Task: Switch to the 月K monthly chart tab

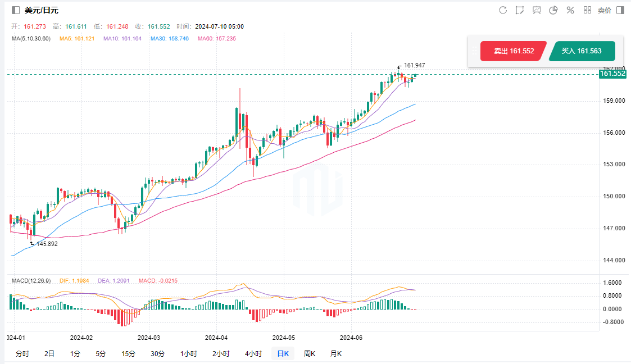Action: [335, 353]
